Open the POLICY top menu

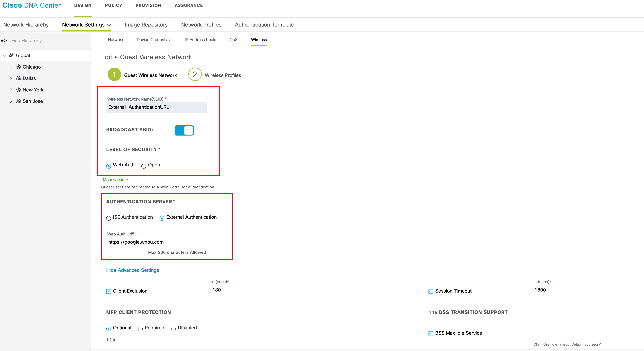click(x=113, y=5)
